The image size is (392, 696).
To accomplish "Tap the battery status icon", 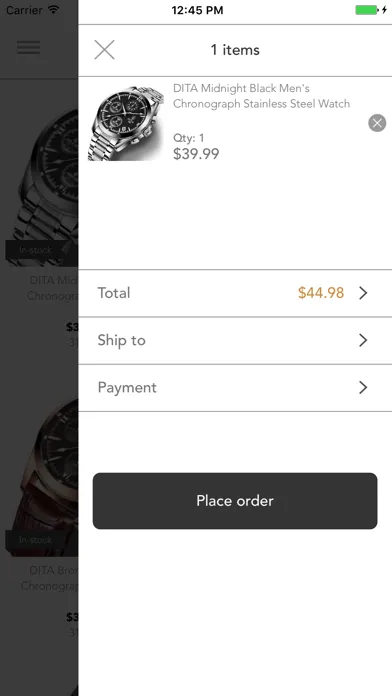I will [x=367, y=10].
